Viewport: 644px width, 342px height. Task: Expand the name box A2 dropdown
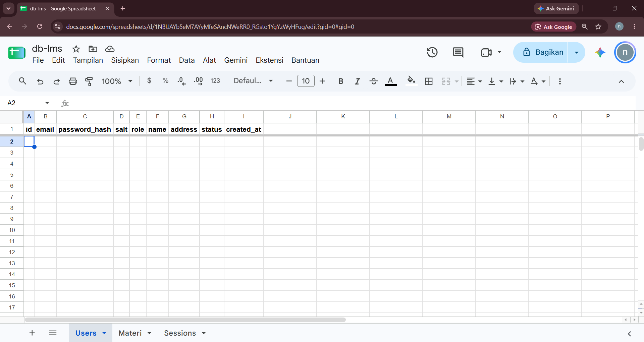click(47, 103)
